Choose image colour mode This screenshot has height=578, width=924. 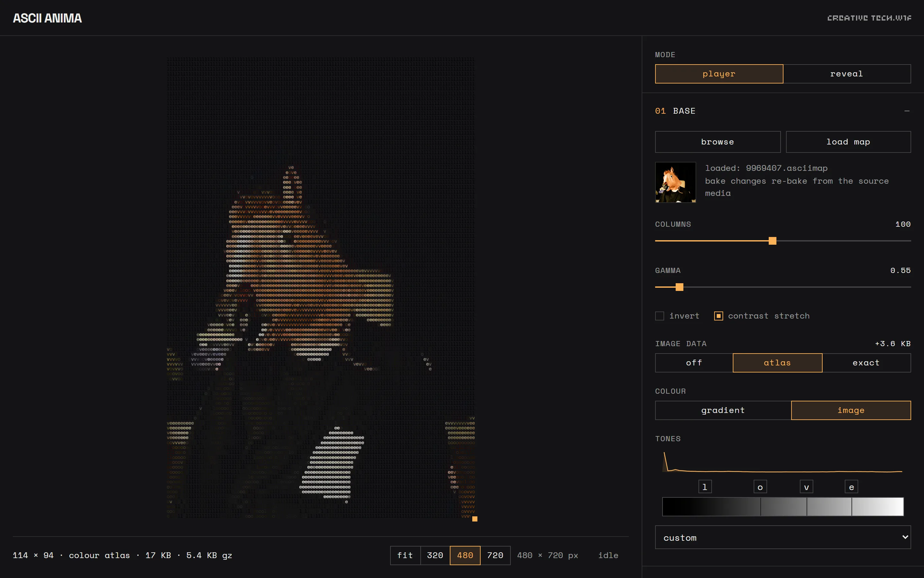851,410
